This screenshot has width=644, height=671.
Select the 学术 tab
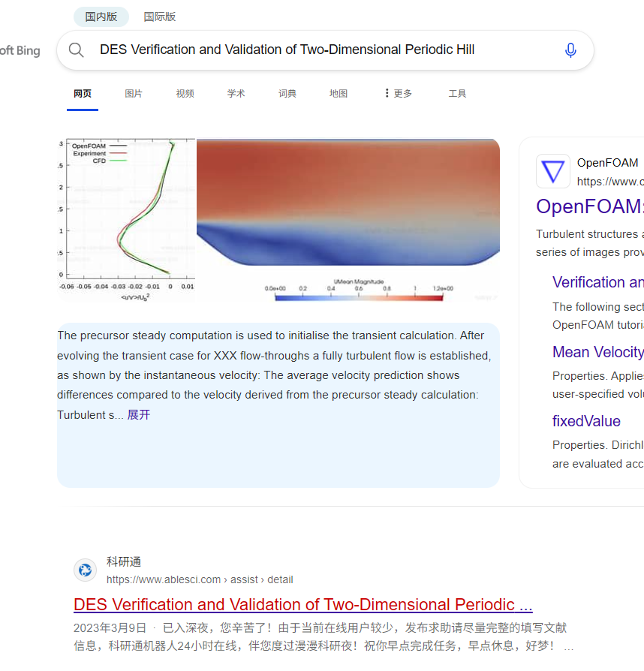click(x=236, y=93)
